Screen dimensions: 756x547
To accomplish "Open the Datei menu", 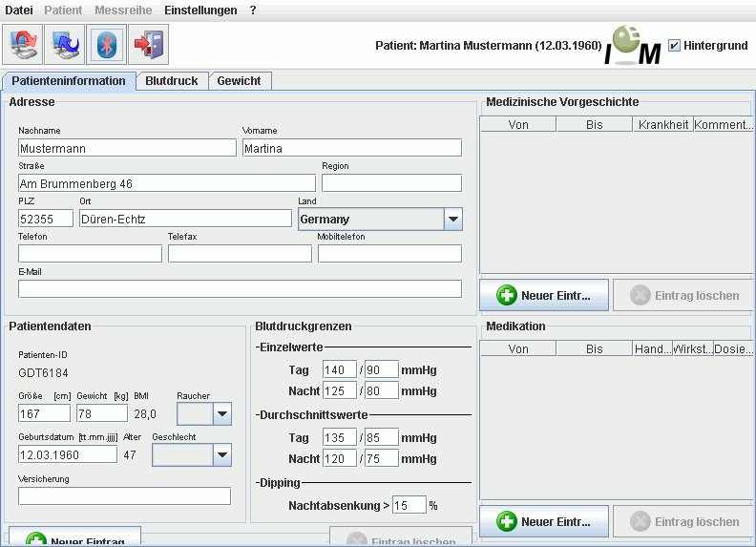I will pos(19,11).
